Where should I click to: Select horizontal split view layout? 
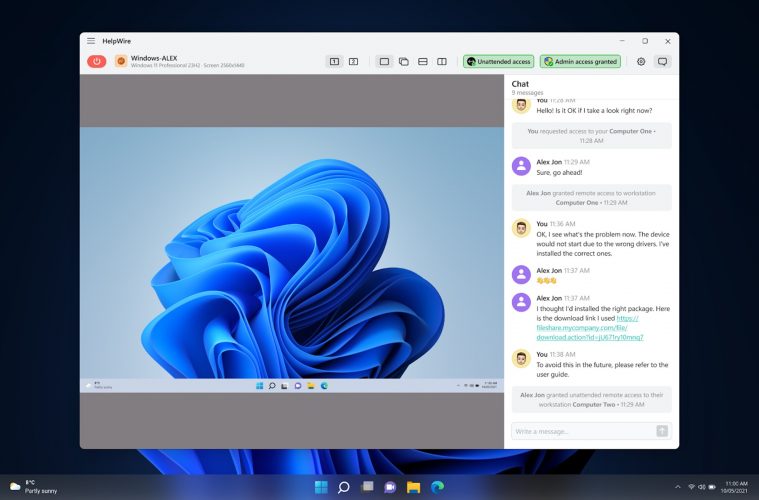(423, 61)
